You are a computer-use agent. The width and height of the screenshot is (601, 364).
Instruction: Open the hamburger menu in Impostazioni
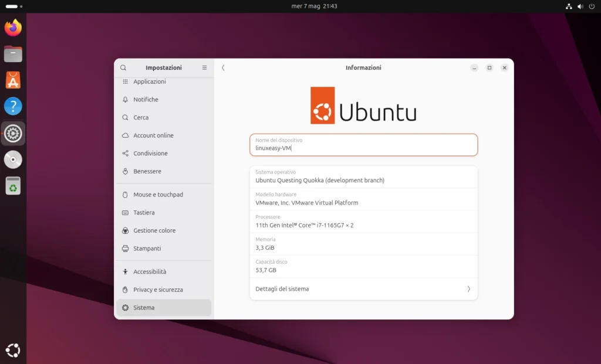tap(204, 67)
